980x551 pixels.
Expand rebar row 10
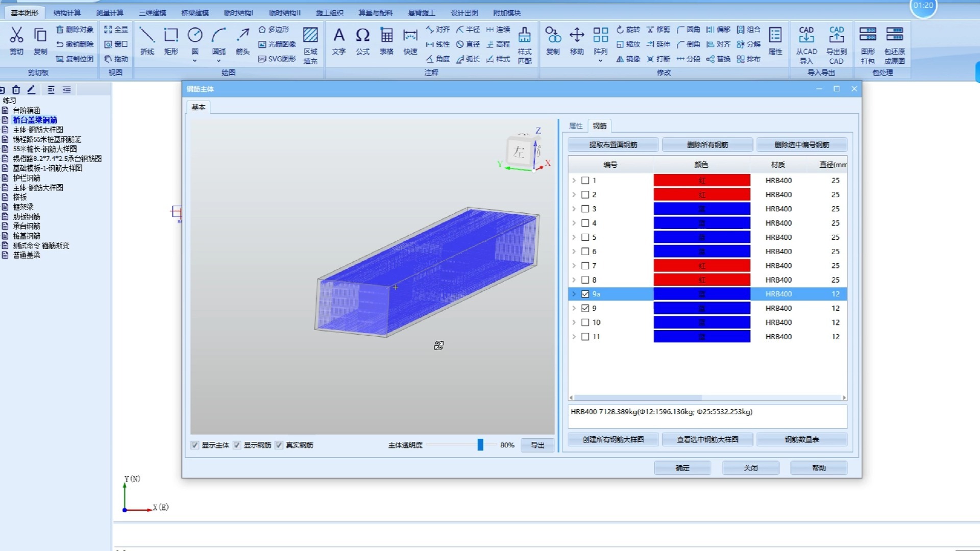click(x=574, y=322)
